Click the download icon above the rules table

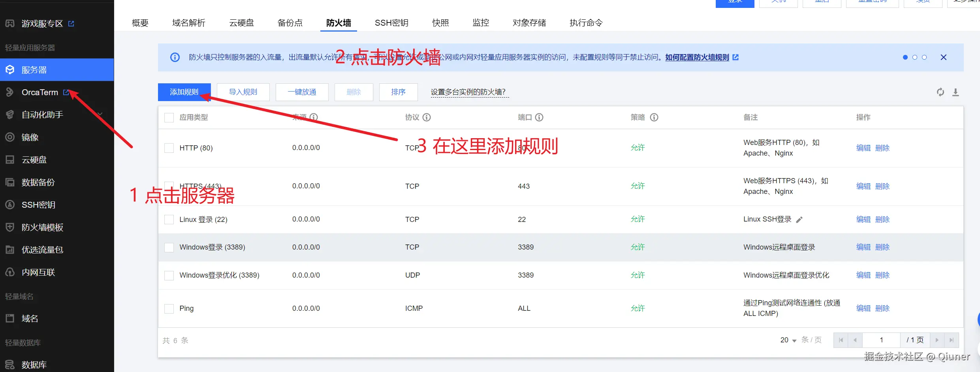[956, 92]
